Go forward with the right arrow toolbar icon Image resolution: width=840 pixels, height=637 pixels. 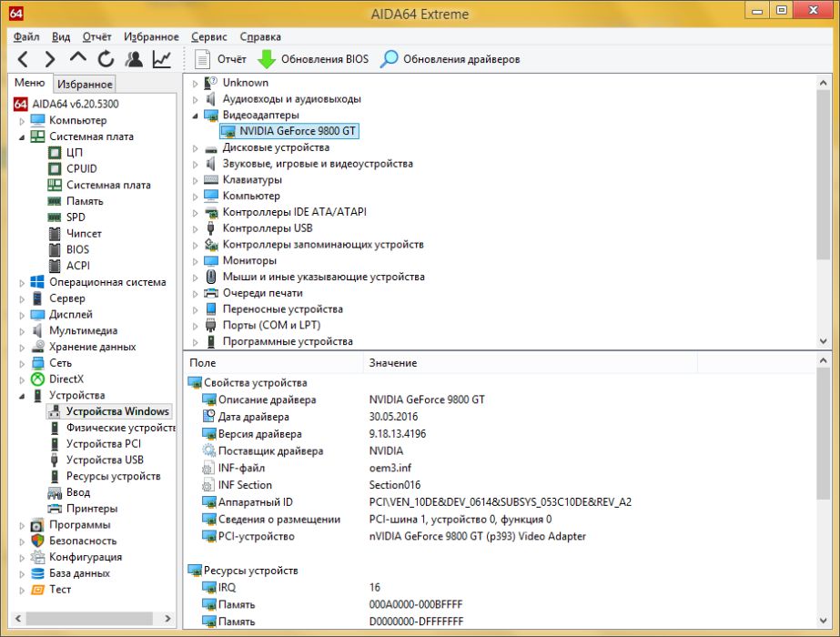point(50,59)
